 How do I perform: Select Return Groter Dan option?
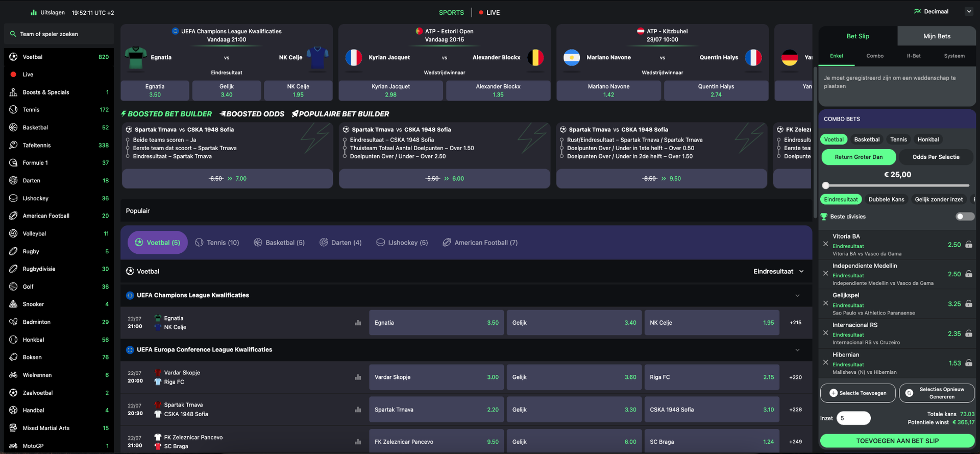859,157
